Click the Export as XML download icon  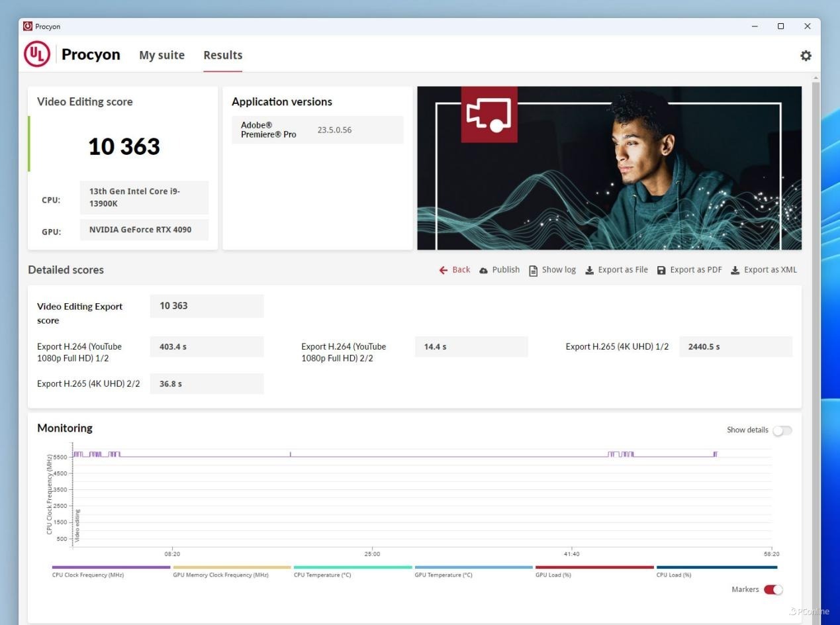tap(735, 270)
